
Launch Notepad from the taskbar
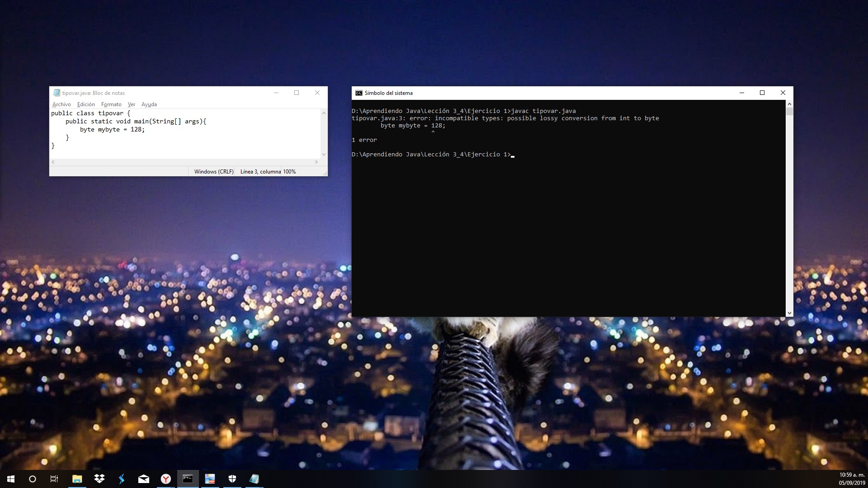(254, 479)
